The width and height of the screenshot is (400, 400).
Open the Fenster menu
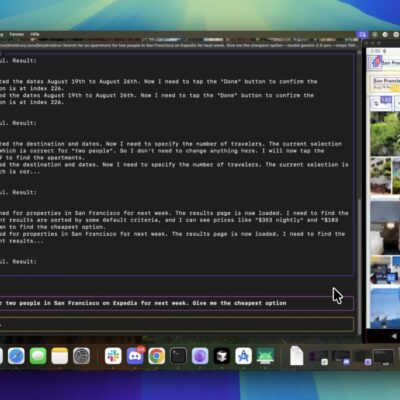pyautogui.click(x=17, y=34)
